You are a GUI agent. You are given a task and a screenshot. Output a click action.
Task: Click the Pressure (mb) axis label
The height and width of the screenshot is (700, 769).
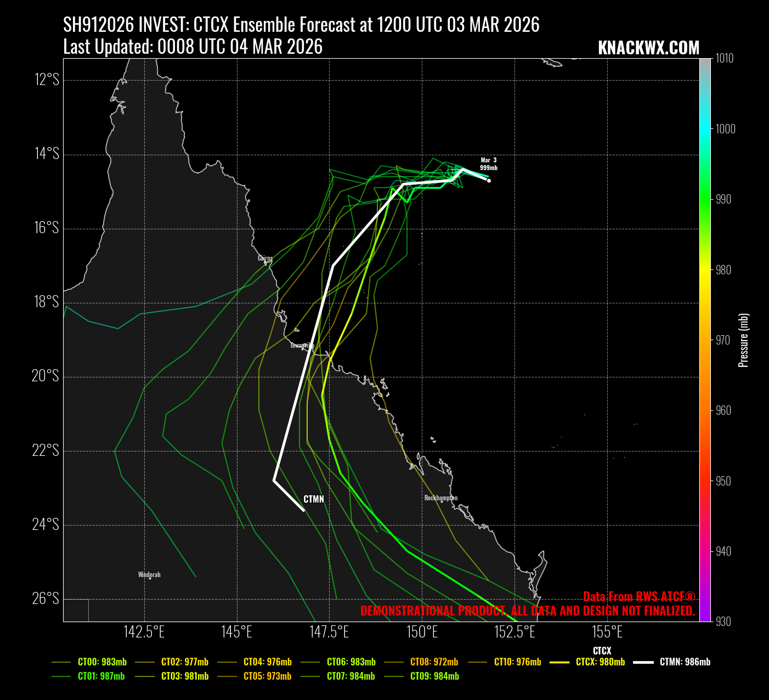pos(743,340)
